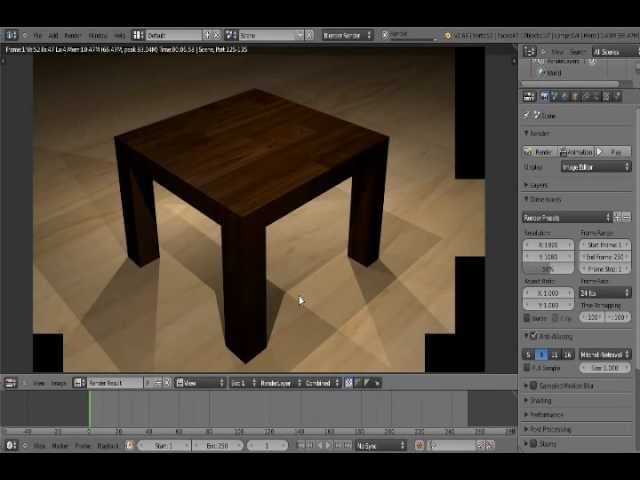Click the Animation render button
This screenshot has height=480, width=640.
[576, 152]
